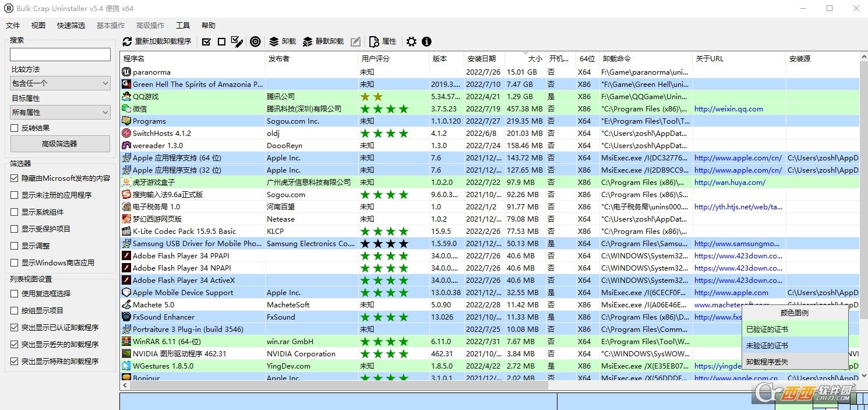Viewport: 868px width, 410px height.
Task: Open the 电子税务局 yth.htjs.net link
Action: pyautogui.click(x=738, y=207)
